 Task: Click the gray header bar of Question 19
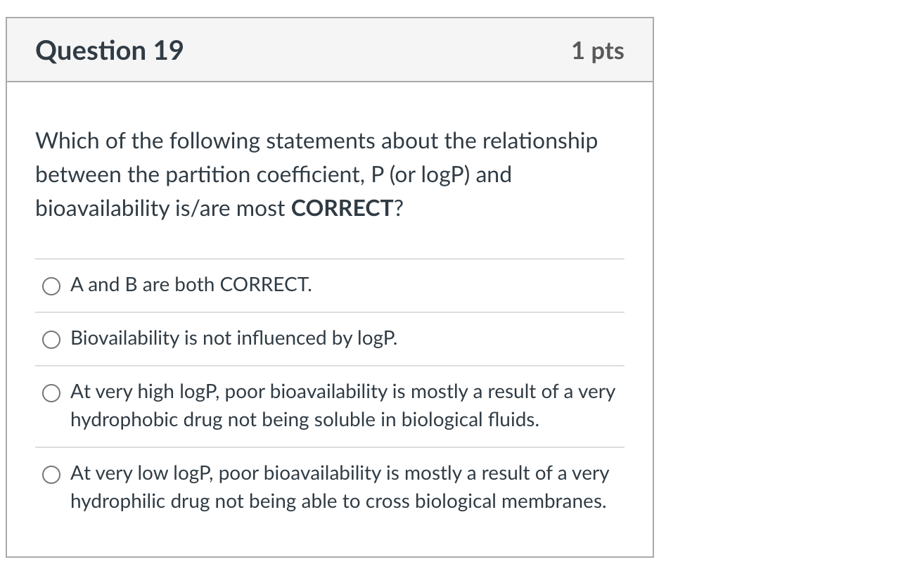pos(331,50)
